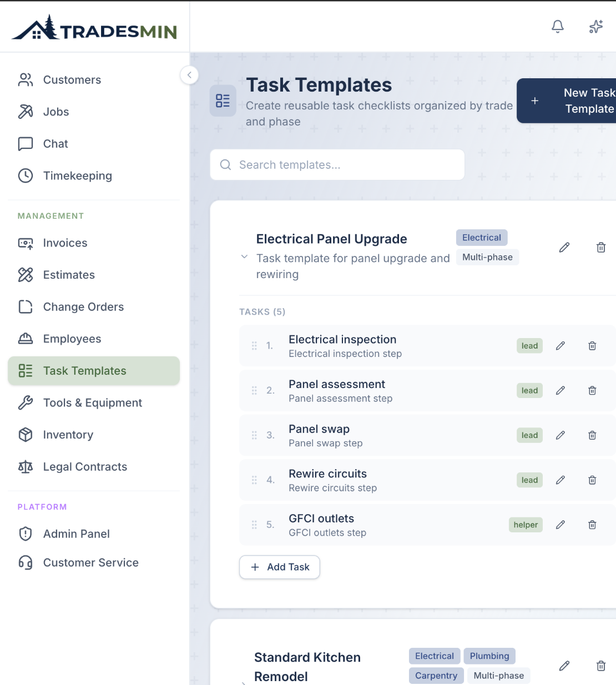Delete the Panel assessment task
The height and width of the screenshot is (685, 616).
(x=592, y=391)
